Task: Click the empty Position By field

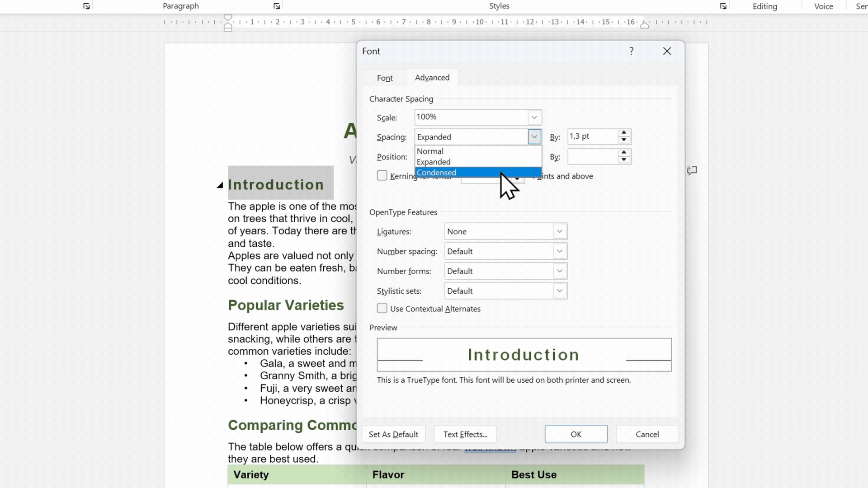Action: pos(593,157)
